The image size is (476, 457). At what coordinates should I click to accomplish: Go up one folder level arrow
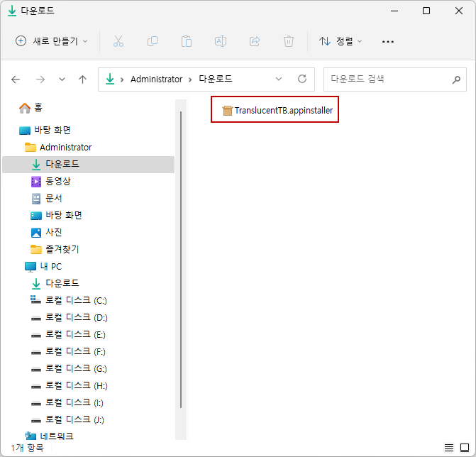click(82, 79)
